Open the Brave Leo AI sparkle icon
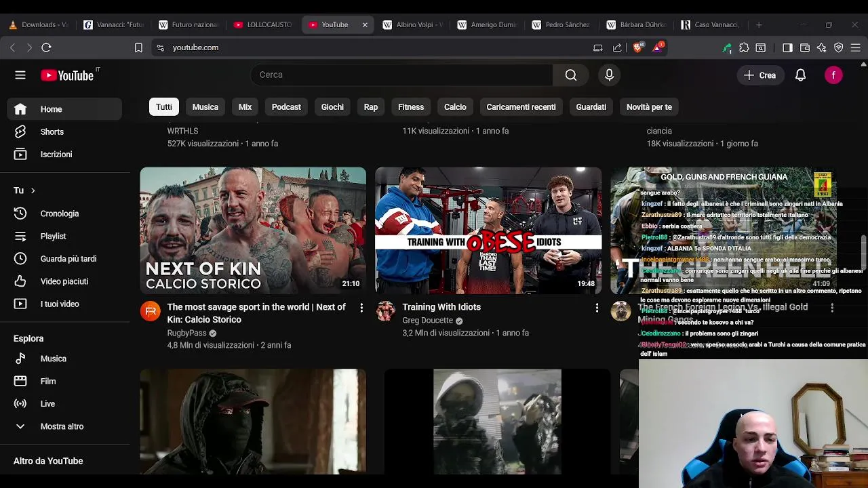Viewport: 868px width, 488px height. [822, 47]
